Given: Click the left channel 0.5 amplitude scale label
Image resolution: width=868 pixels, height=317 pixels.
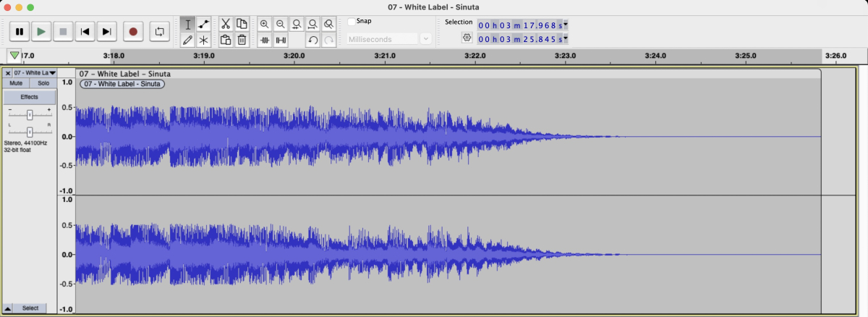Looking at the screenshot, I should point(67,107).
